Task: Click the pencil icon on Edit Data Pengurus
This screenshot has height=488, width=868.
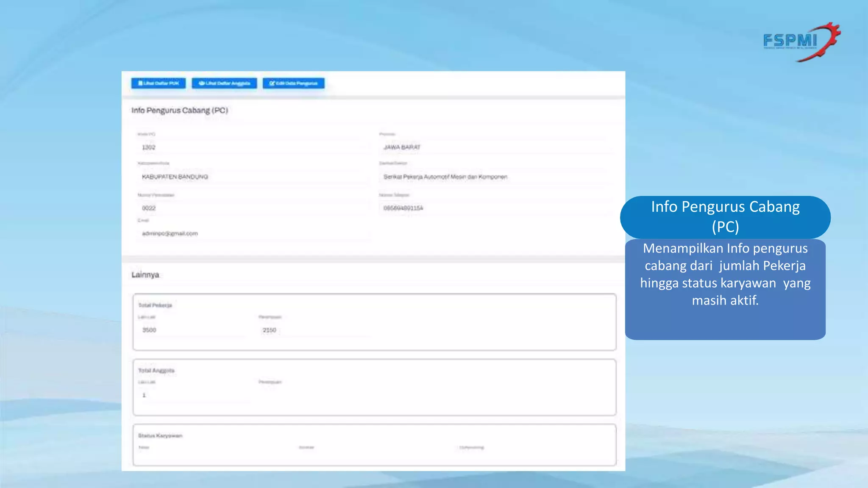Action: 272,83
